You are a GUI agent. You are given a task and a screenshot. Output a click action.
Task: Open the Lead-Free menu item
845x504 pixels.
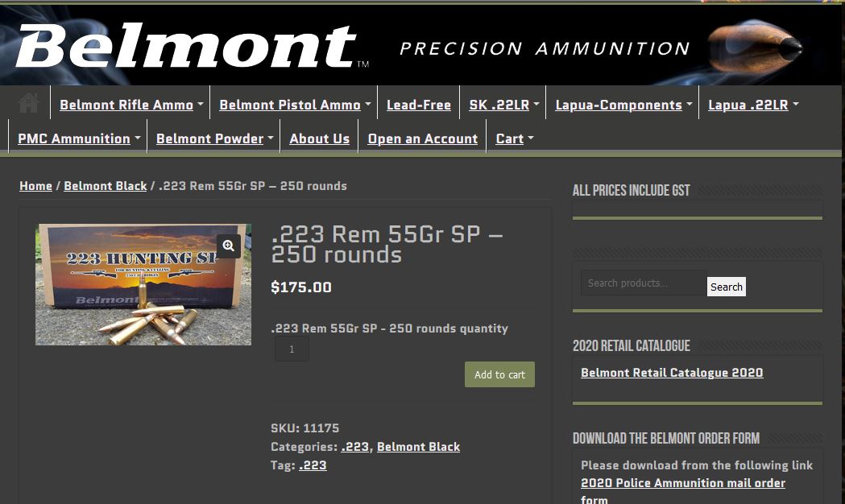tap(419, 105)
